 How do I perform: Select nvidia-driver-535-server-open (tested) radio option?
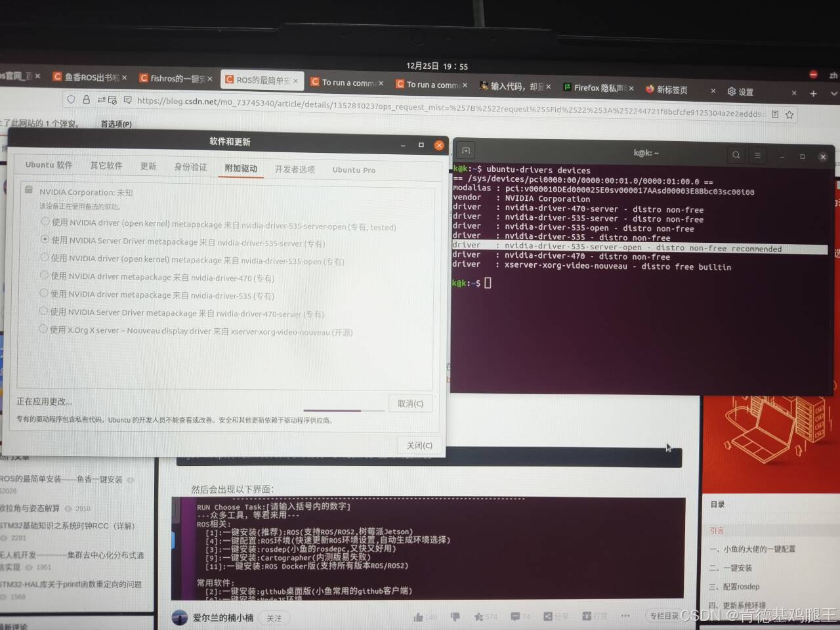45,221
